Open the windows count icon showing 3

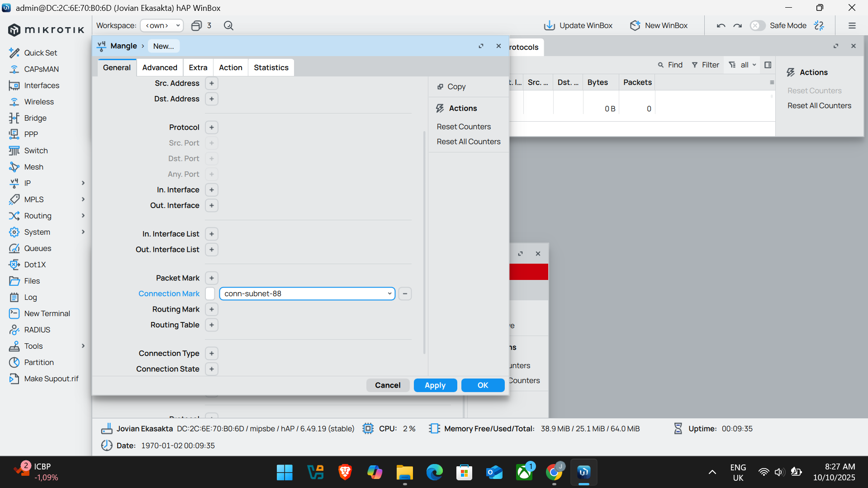(201, 25)
